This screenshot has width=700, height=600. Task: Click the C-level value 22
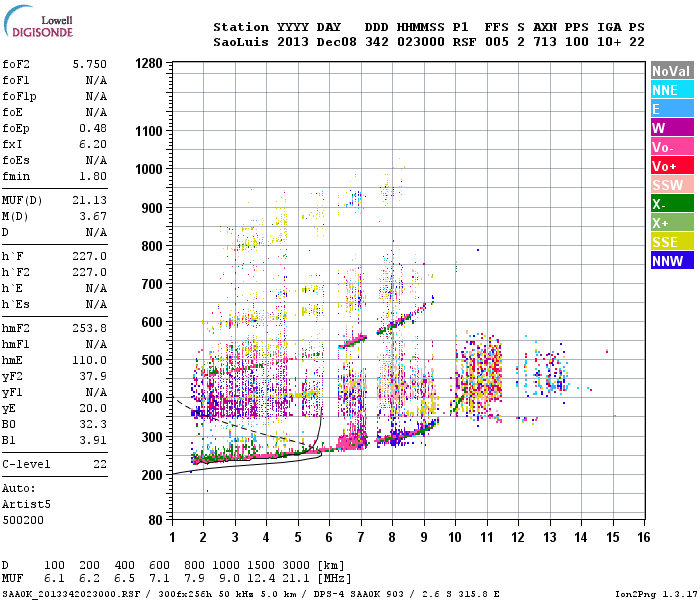(x=100, y=464)
